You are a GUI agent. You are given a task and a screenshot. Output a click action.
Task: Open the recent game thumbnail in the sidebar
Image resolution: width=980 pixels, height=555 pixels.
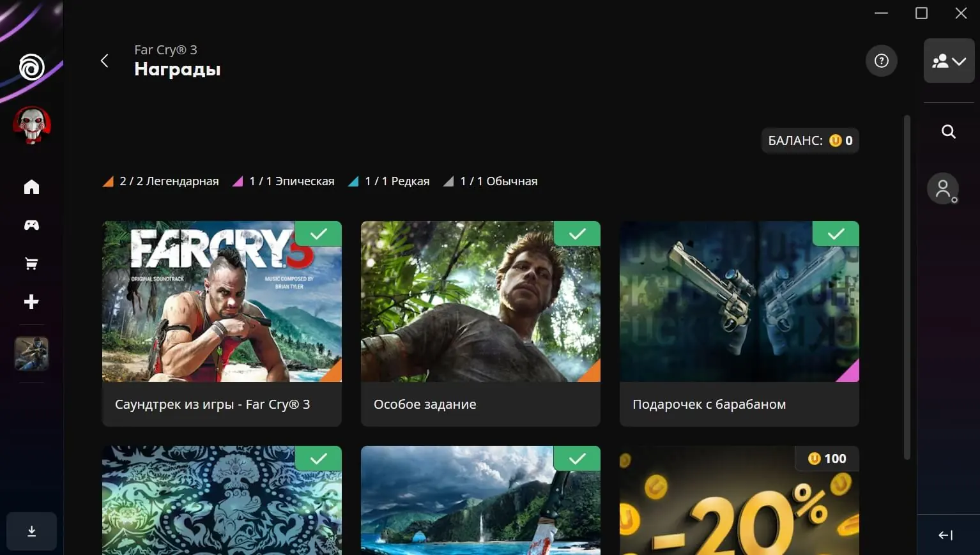[31, 354]
